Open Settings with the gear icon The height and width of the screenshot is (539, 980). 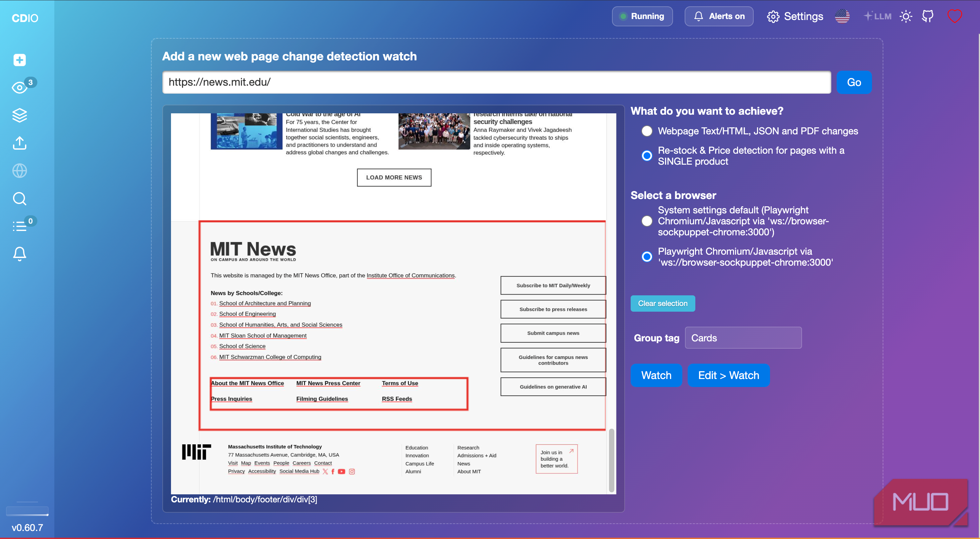coord(795,16)
